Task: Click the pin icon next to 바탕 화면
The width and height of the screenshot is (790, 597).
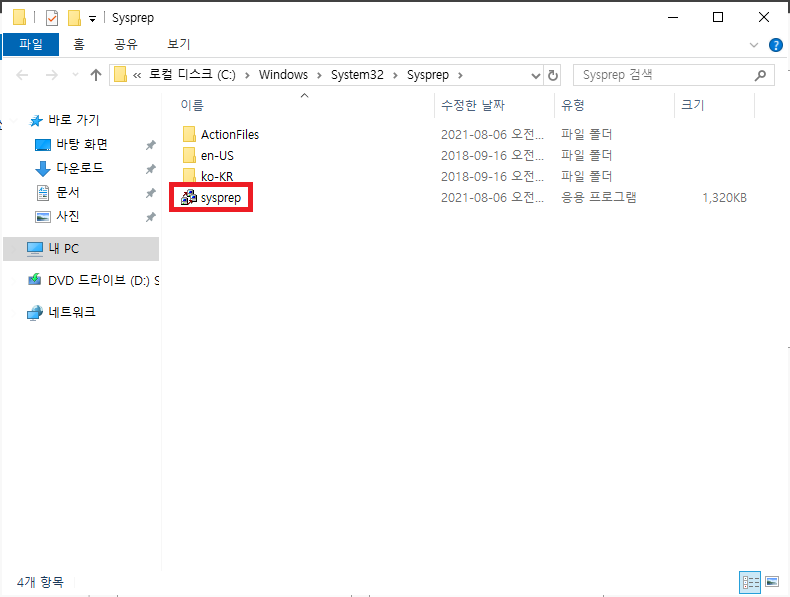Action: (150, 145)
